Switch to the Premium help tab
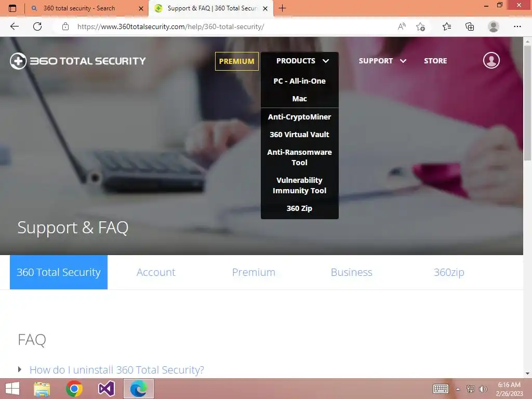The image size is (532, 399). tap(254, 272)
